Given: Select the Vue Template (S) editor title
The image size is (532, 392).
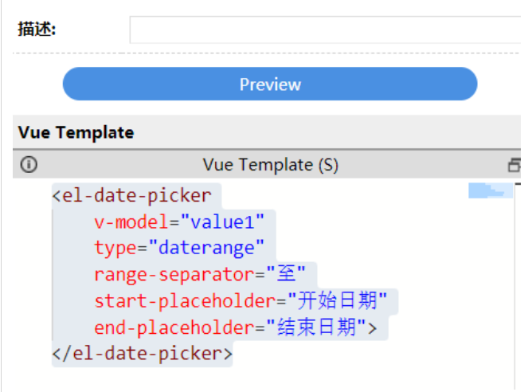Looking at the screenshot, I should click(x=270, y=165).
